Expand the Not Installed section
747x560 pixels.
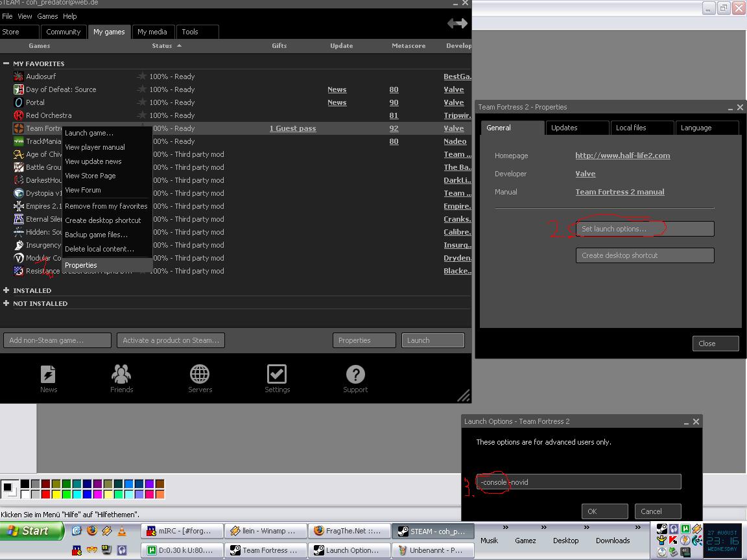6,303
